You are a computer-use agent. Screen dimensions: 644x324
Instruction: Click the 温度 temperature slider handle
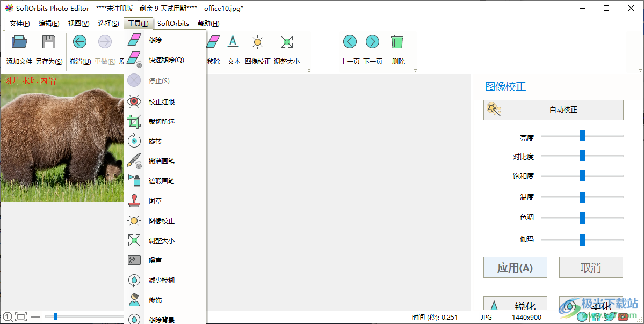tap(582, 197)
